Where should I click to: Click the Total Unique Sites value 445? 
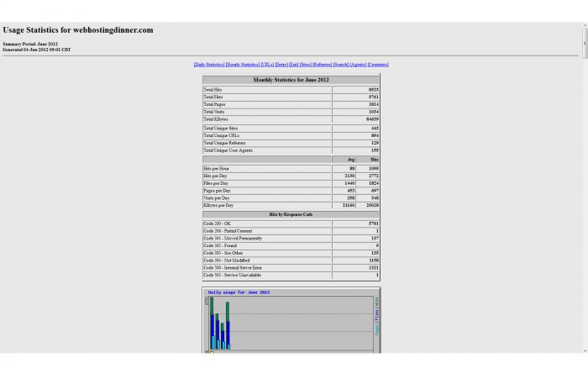click(375, 129)
